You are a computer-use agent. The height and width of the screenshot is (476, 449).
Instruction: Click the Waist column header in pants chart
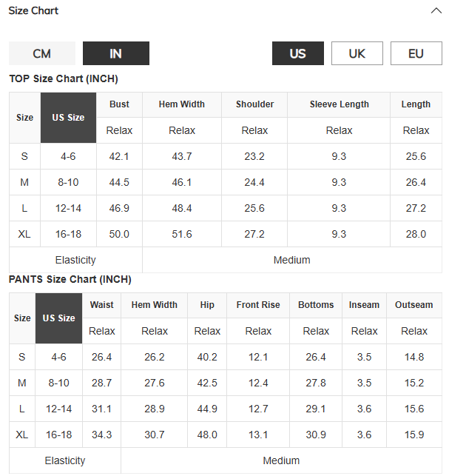(x=101, y=305)
